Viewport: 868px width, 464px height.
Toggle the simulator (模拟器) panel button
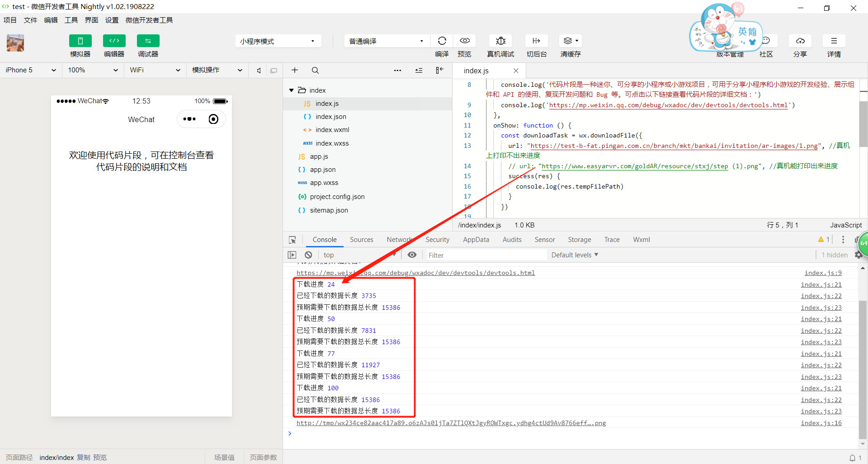[x=80, y=41]
